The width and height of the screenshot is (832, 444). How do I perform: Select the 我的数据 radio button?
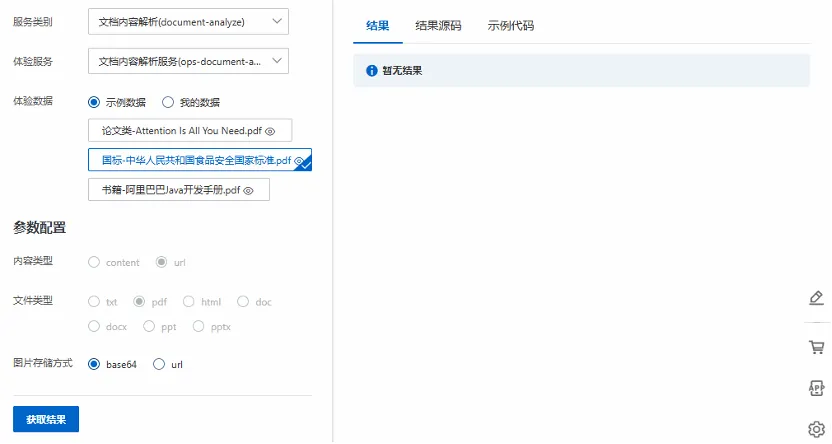[168, 102]
